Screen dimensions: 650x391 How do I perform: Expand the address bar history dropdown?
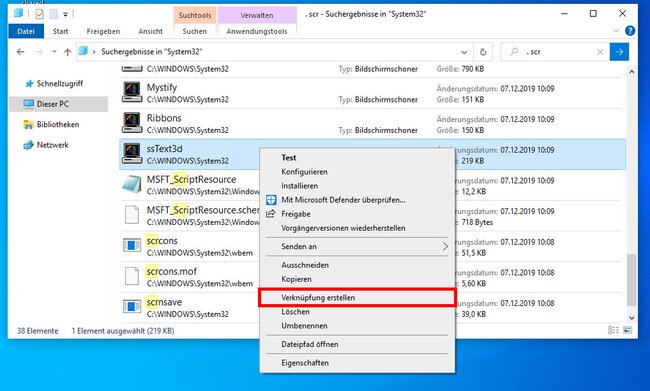(x=464, y=52)
